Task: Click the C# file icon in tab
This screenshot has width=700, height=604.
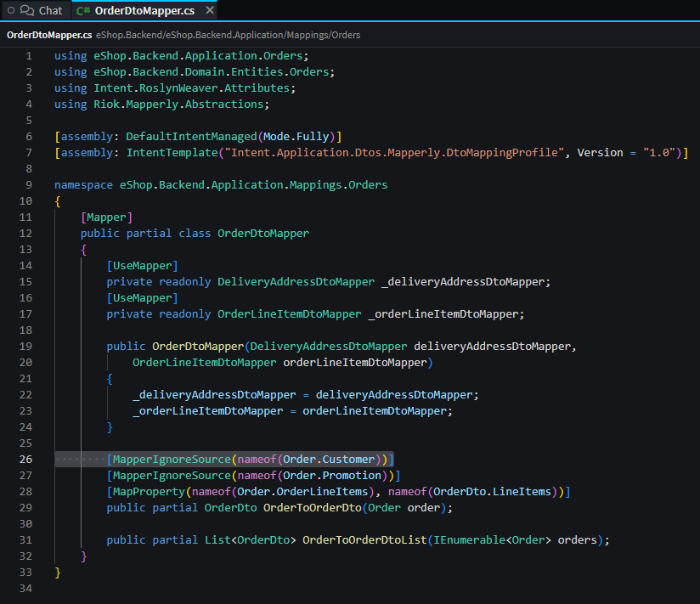Action: pyautogui.click(x=83, y=11)
